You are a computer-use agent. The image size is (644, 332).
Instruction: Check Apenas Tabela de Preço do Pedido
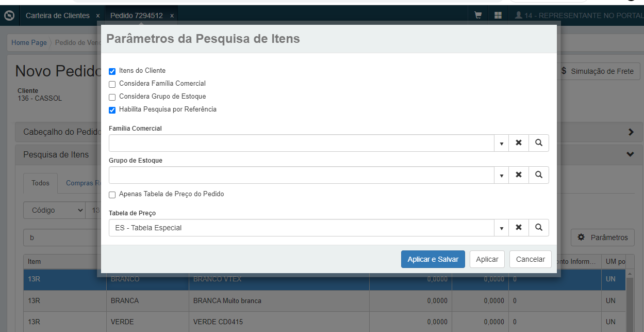[x=112, y=195]
